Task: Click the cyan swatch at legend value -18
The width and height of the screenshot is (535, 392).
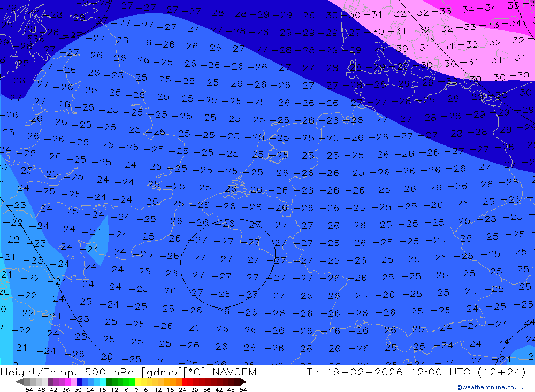Action: pyautogui.click(x=103, y=381)
